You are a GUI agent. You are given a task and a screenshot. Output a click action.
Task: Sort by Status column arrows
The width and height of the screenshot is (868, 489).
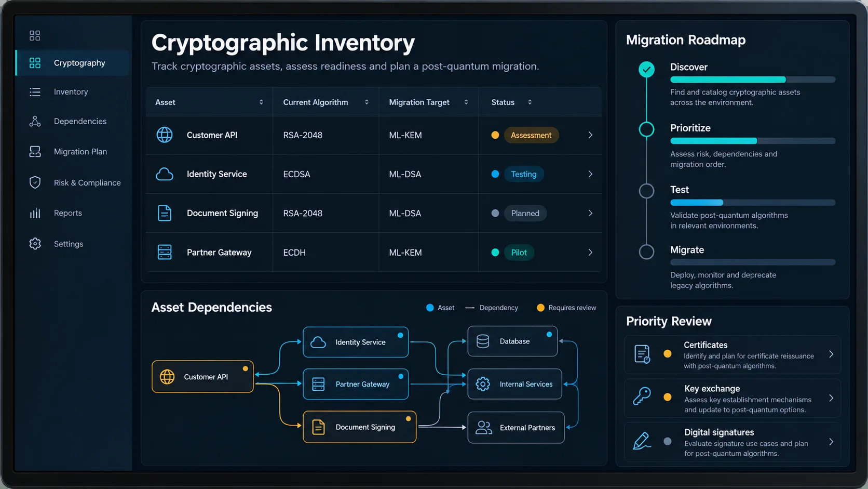coord(530,102)
